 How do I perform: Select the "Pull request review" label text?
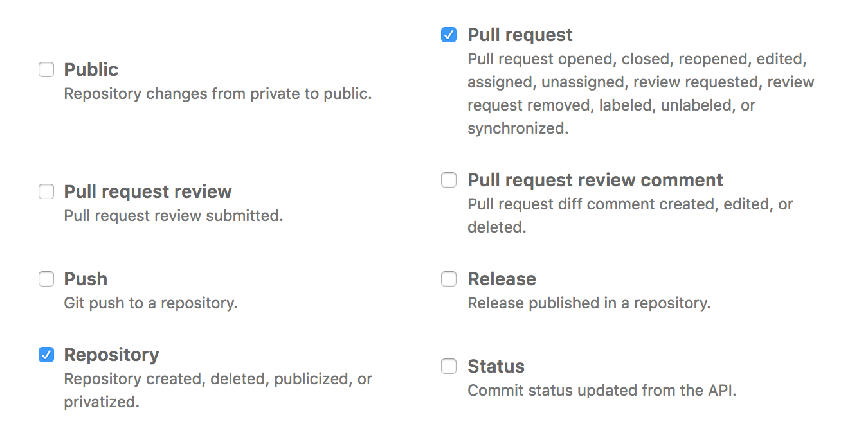click(x=148, y=191)
